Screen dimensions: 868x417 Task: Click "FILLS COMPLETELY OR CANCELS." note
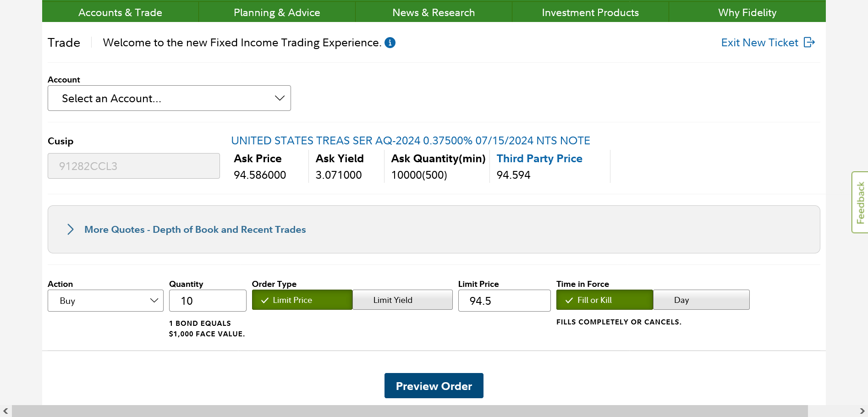pos(619,322)
